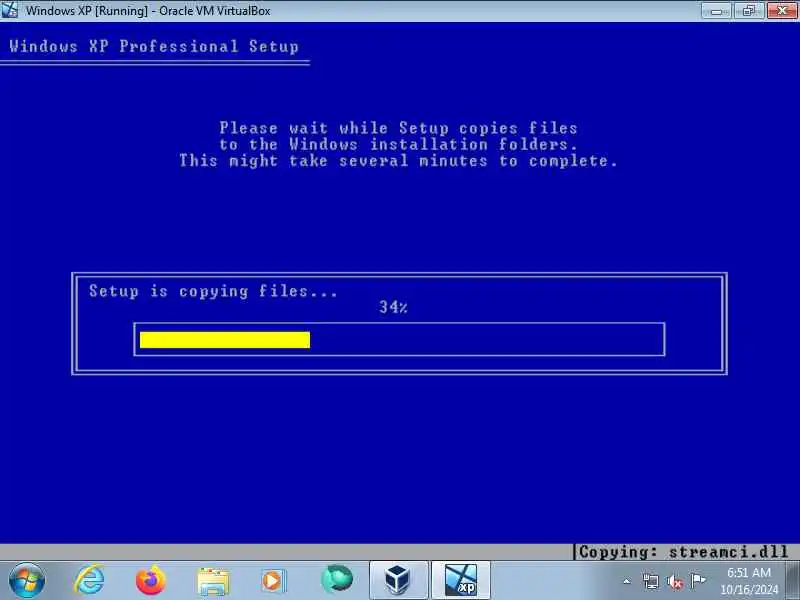
Task: Launch Internet Explorer from the taskbar
Action: tap(89, 580)
